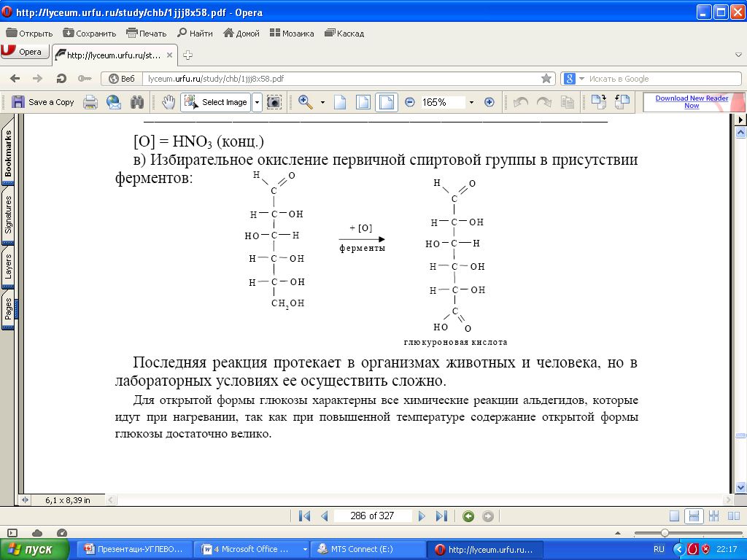Image resolution: width=747 pixels, height=560 pixels.
Task: Select the Zoom In magnifier tool
Action: point(306,102)
